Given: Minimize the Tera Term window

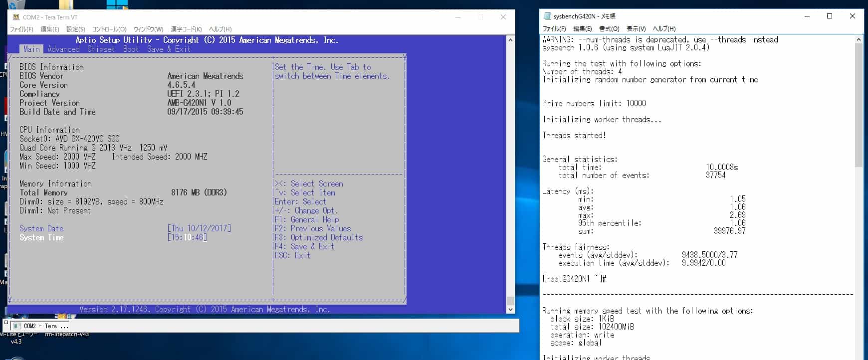Looking at the screenshot, I should pos(457,17).
